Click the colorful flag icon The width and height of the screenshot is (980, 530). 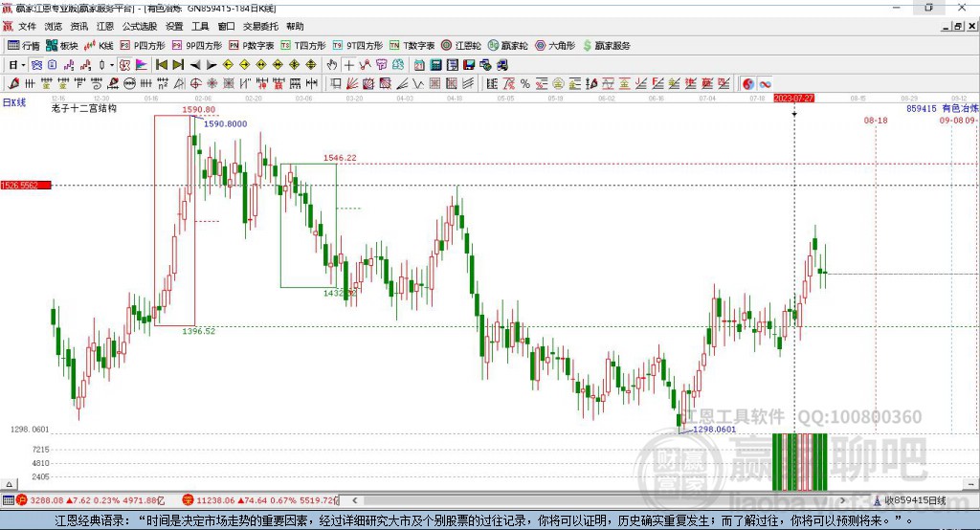(x=142, y=65)
